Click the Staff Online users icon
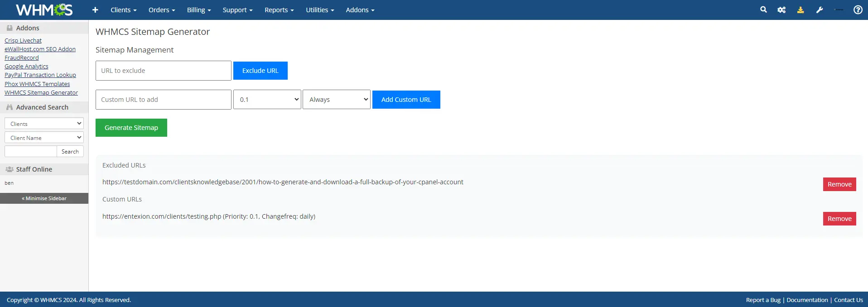This screenshot has width=868, height=307. (x=10, y=169)
